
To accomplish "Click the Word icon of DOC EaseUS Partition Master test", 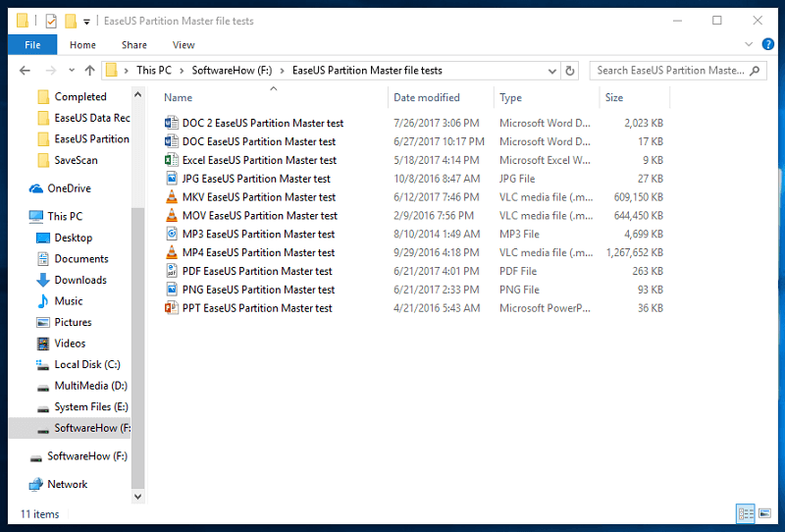I will point(171,141).
